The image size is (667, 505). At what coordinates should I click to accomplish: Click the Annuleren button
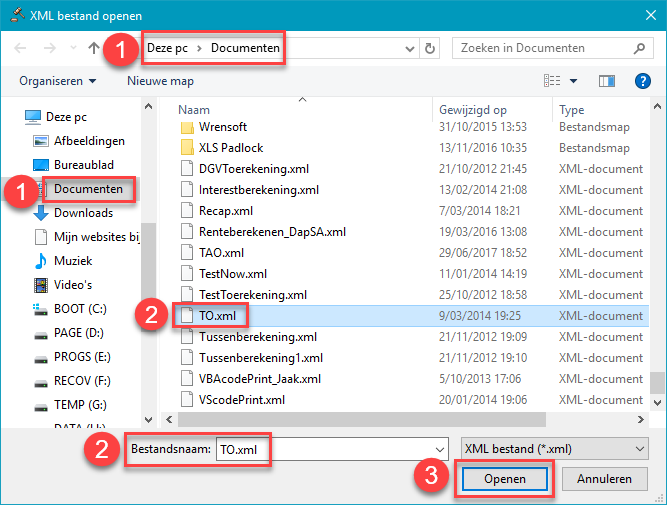pos(604,479)
